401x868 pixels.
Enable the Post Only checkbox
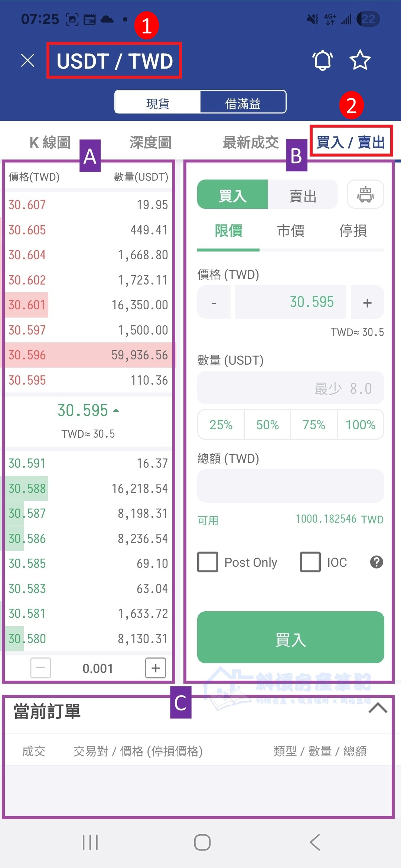coord(208,562)
